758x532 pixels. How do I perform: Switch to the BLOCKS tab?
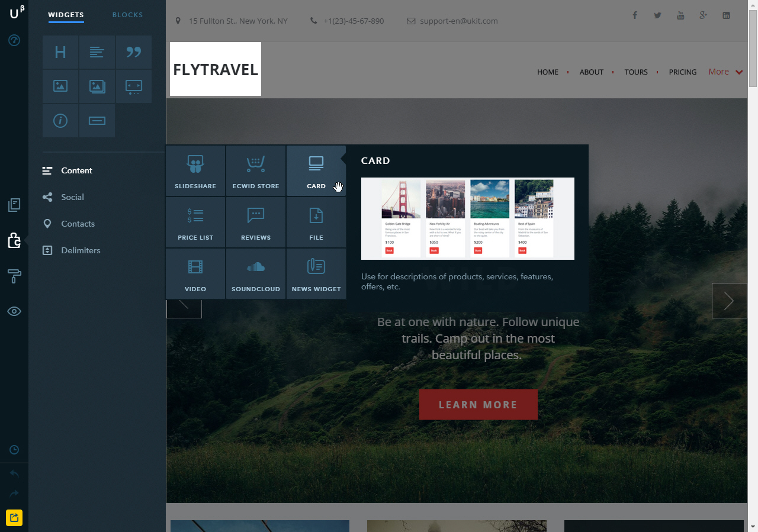coord(127,15)
